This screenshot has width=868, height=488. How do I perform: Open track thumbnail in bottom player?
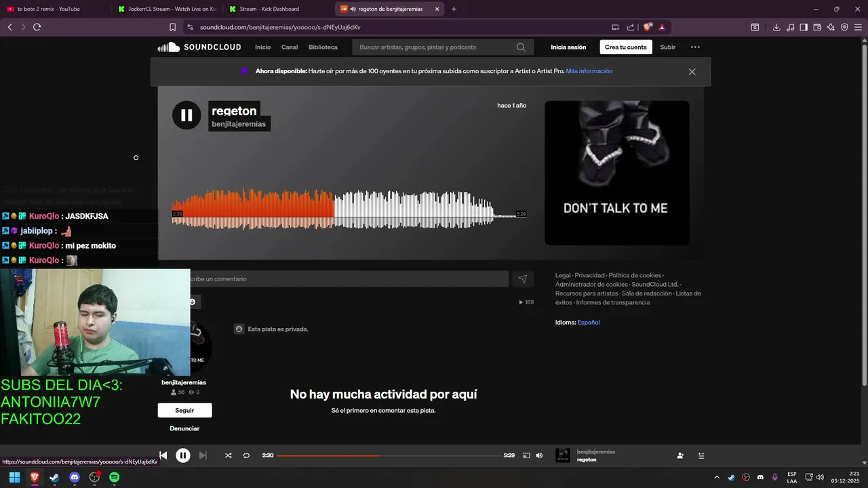pyautogui.click(x=563, y=455)
